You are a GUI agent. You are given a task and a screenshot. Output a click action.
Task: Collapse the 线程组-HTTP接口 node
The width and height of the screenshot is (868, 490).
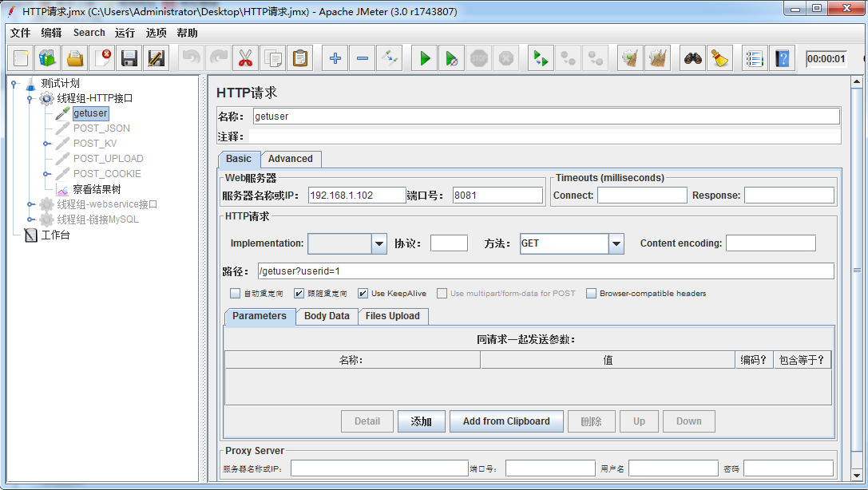click(x=30, y=98)
